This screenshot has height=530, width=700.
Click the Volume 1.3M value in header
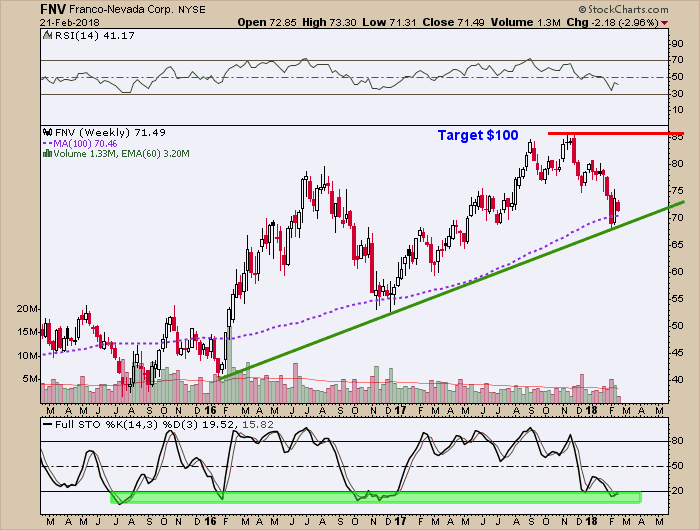coord(525,22)
